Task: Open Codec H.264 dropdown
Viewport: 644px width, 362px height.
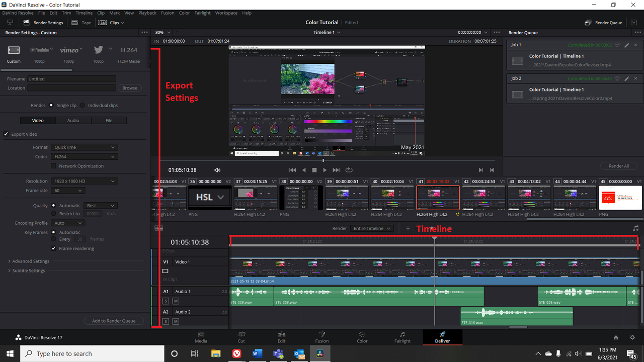Action: click(84, 156)
